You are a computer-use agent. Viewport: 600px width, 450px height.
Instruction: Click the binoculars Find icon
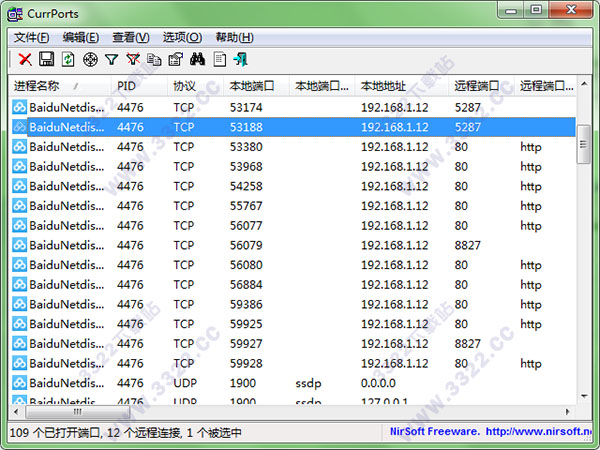[197, 59]
